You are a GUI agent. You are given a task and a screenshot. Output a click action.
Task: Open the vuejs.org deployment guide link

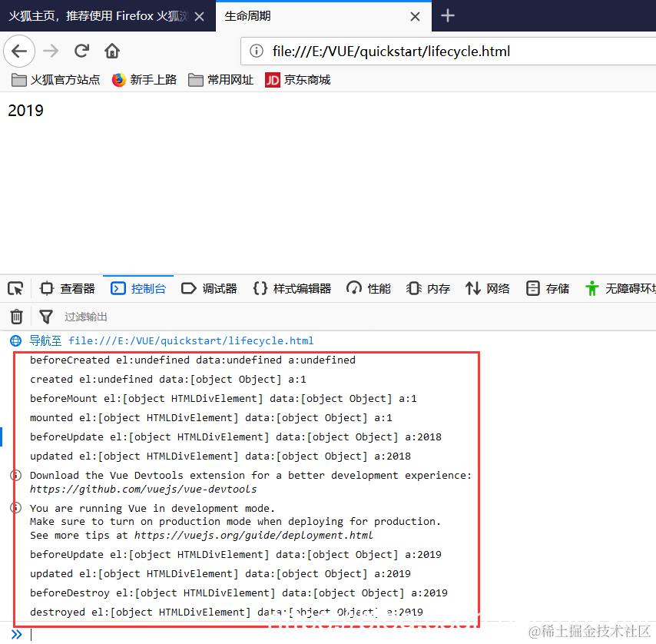(253, 535)
